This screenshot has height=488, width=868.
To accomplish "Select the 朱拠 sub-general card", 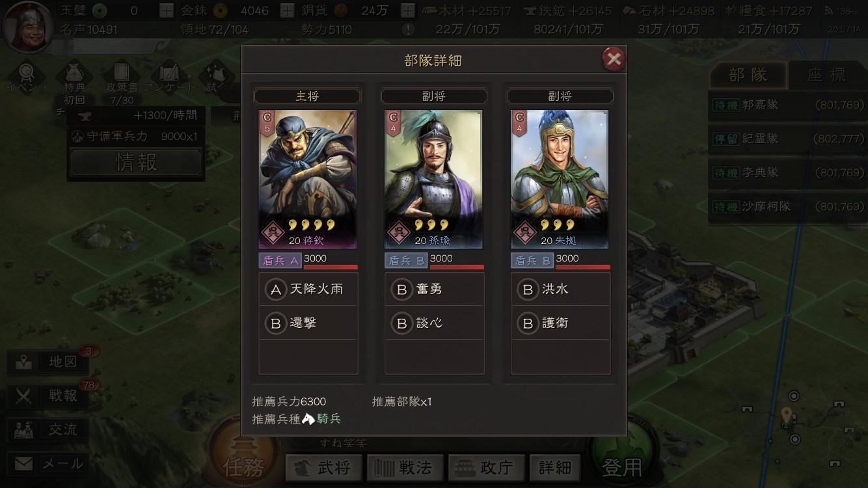I will click(560, 180).
